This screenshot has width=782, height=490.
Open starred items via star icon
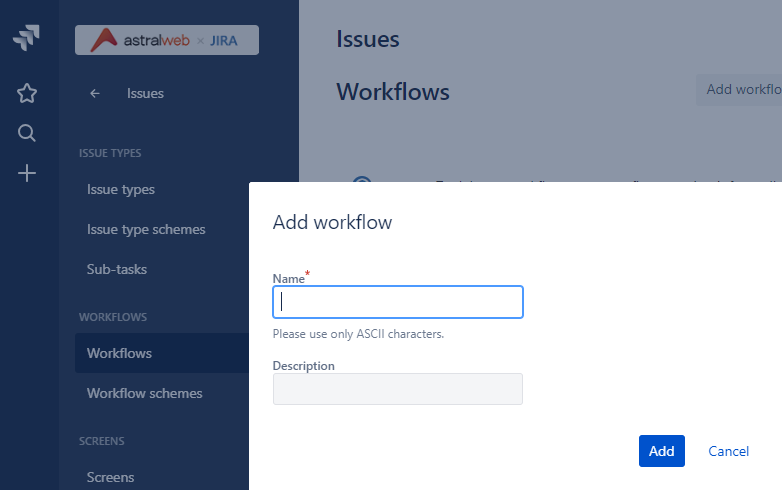click(x=26, y=93)
